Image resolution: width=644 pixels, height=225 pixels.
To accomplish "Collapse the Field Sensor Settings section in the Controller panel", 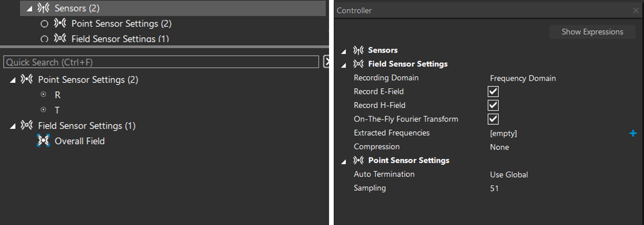I will click(344, 65).
